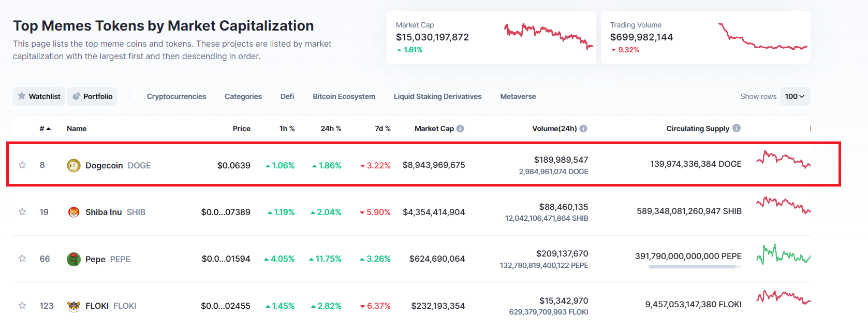Sort by the Volume(24h) column header
The width and height of the screenshot is (868, 328).
[x=554, y=129]
